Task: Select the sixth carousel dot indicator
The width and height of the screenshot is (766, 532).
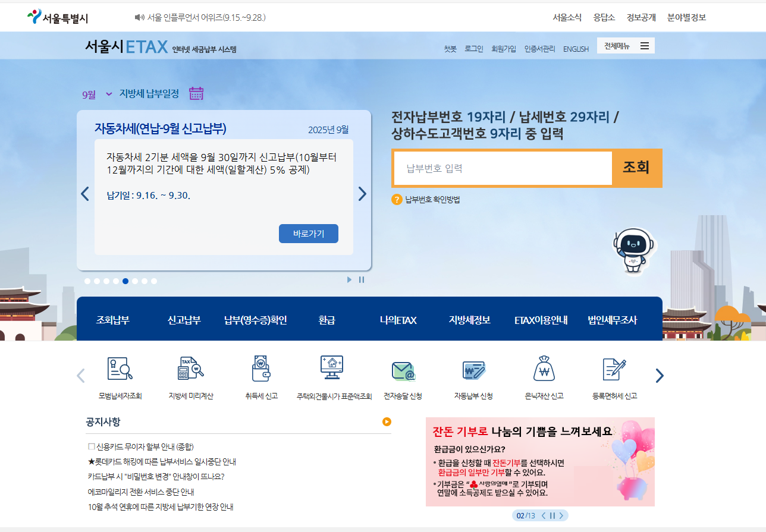Action: coord(135,281)
